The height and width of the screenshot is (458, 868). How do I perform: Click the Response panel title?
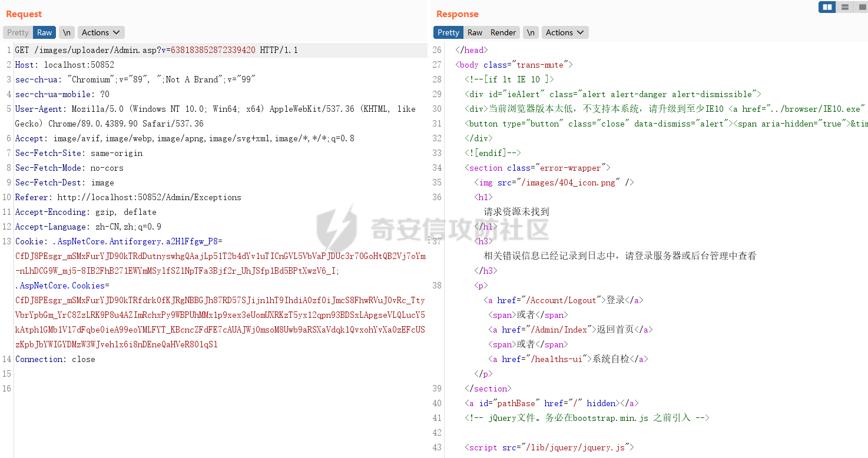click(x=457, y=14)
